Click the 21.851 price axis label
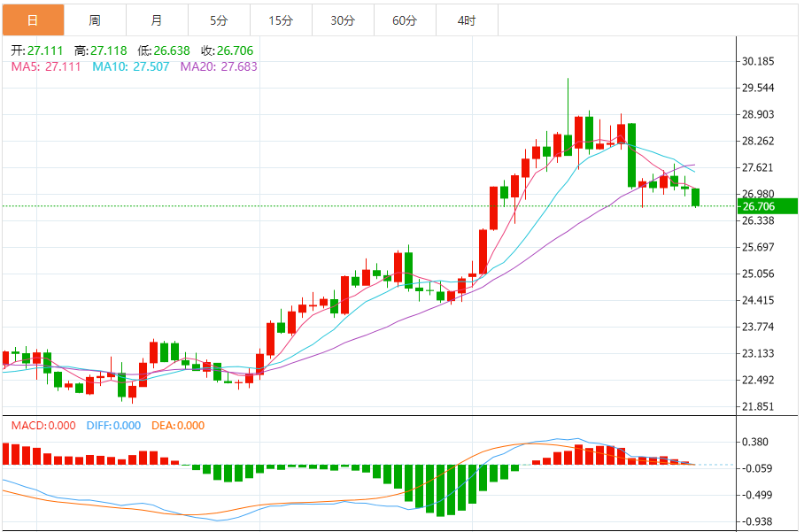804x532 pixels. [758, 406]
